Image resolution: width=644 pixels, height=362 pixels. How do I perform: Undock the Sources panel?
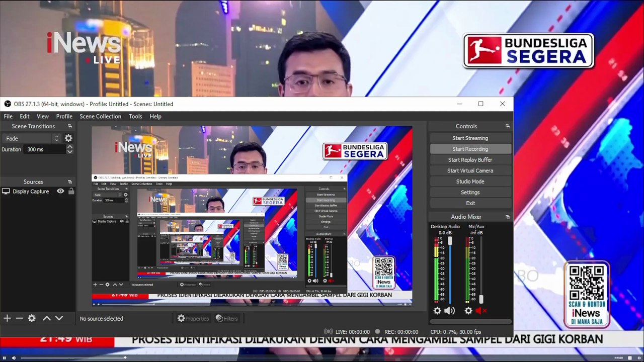(70, 182)
